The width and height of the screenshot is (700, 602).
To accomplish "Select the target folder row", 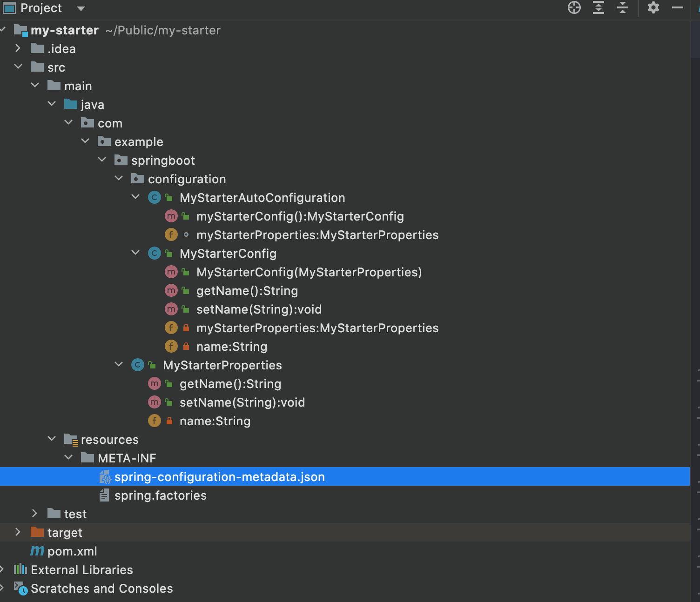I will [x=345, y=532].
